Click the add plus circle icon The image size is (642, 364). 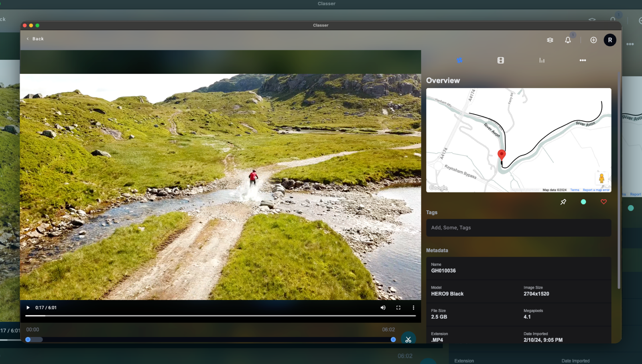pyautogui.click(x=593, y=40)
